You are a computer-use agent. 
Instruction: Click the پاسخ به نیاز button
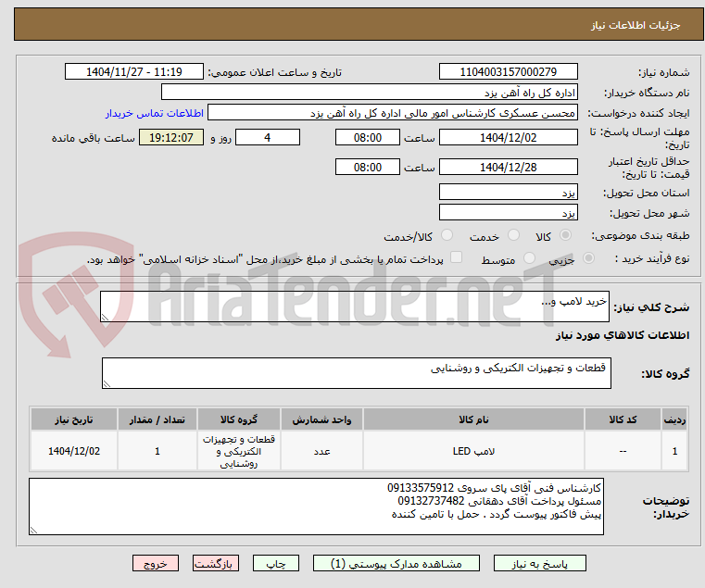pos(539,563)
